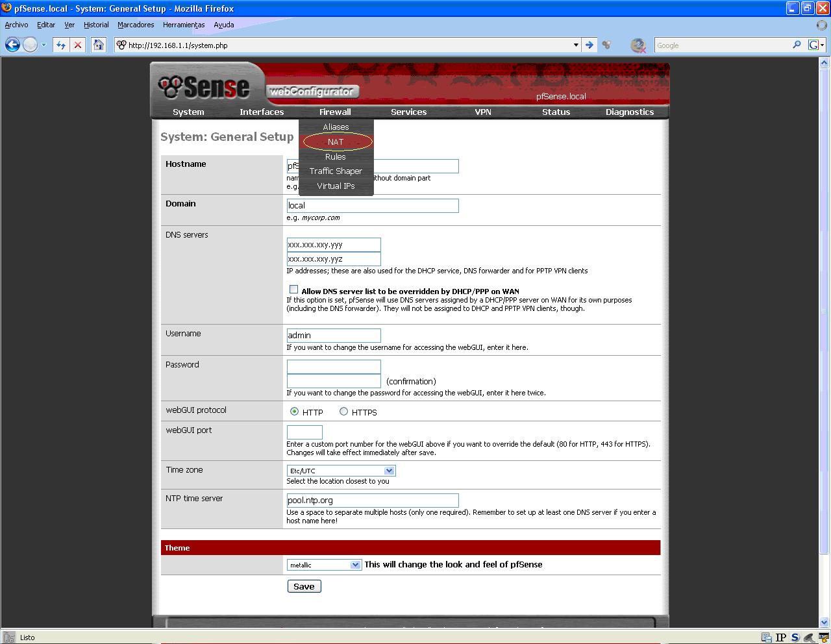Open the System navigation menu
The image size is (831, 644).
[188, 112]
